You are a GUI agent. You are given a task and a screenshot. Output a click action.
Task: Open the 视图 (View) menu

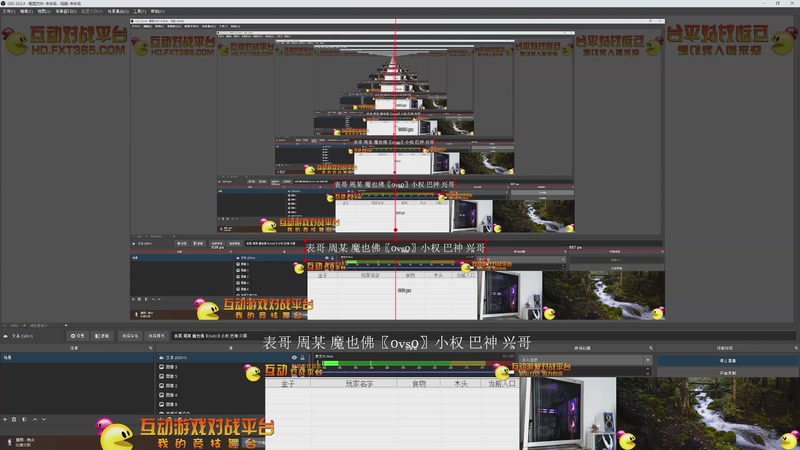(44, 11)
